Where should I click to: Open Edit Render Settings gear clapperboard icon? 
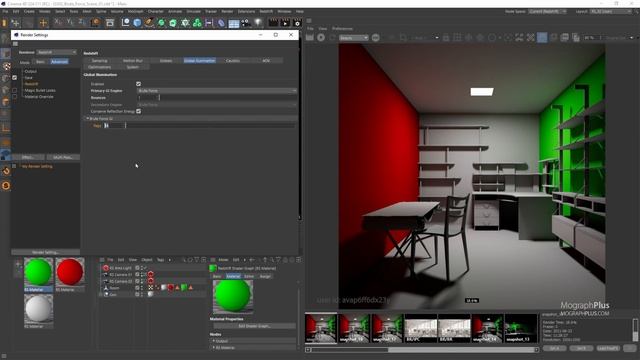(x=297, y=22)
